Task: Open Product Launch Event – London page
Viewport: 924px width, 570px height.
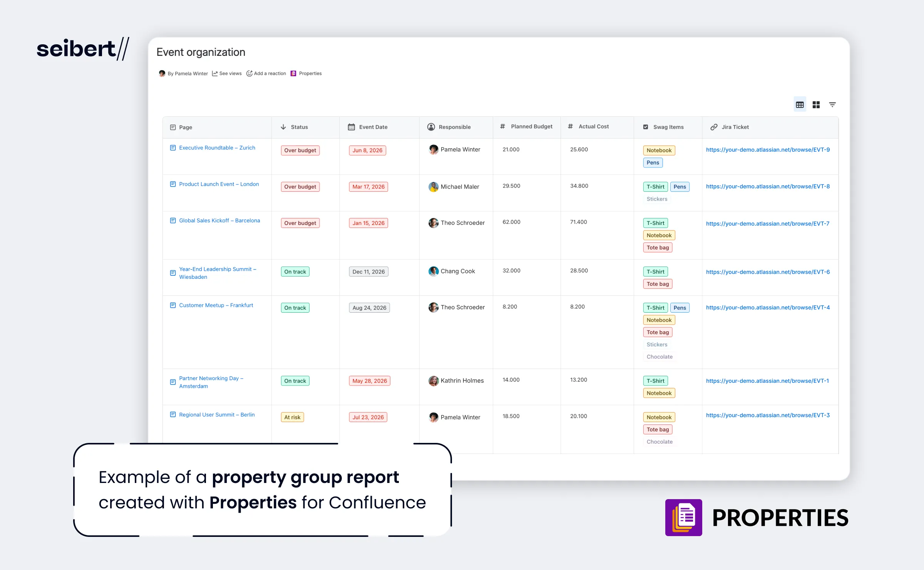Action: click(219, 184)
